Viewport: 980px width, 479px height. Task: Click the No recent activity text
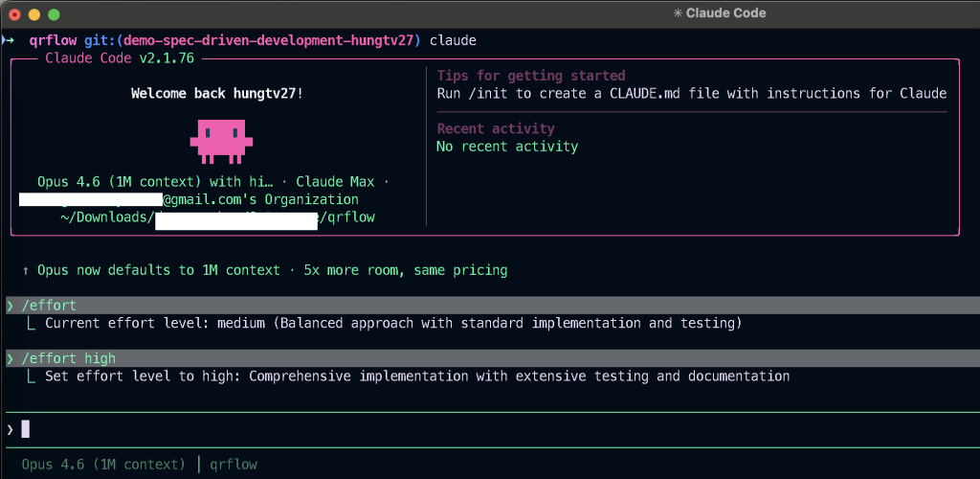(x=507, y=147)
